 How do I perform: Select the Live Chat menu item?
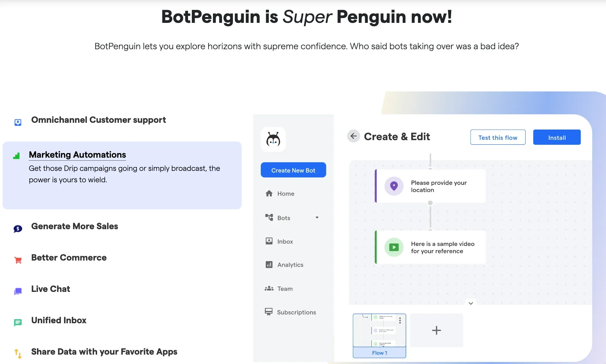[50, 289]
